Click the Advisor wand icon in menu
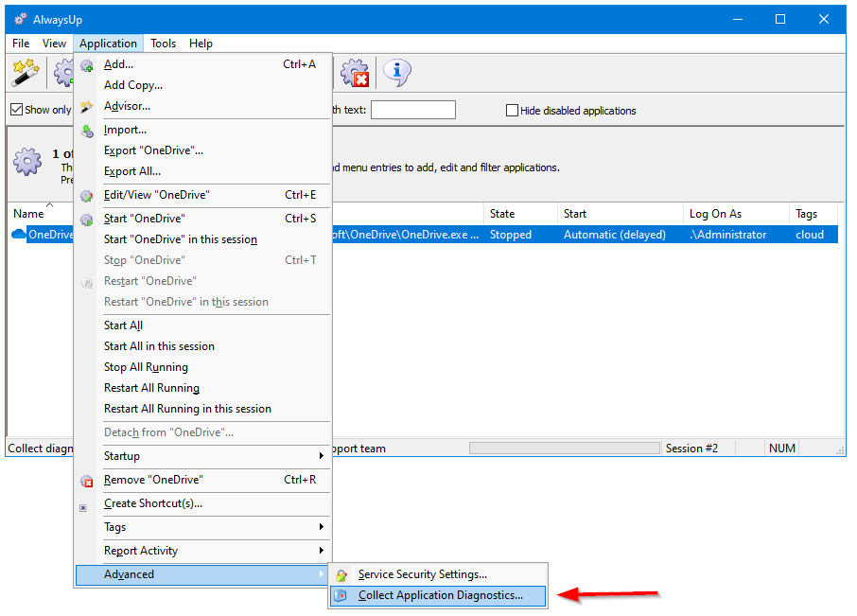Screen dimensions: 857x616 (87, 107)
